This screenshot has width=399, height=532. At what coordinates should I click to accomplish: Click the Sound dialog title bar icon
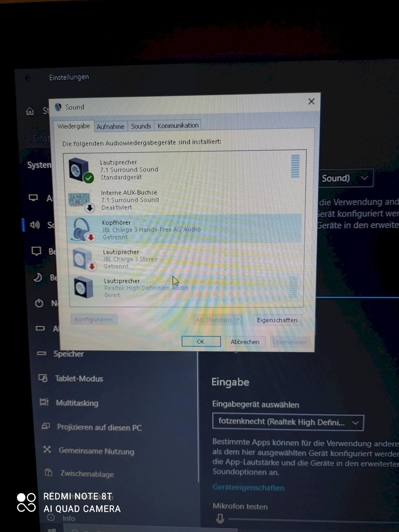[58, 107]
